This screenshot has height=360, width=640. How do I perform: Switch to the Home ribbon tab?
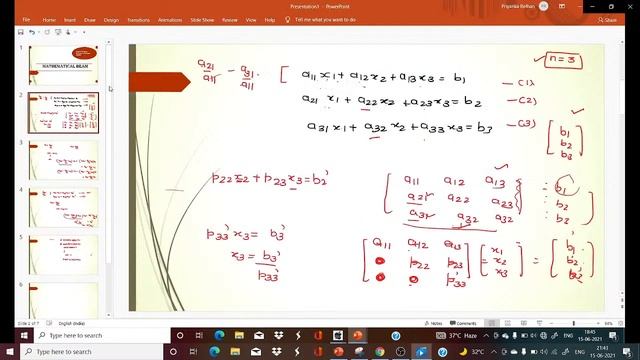(x=49, y=20)
